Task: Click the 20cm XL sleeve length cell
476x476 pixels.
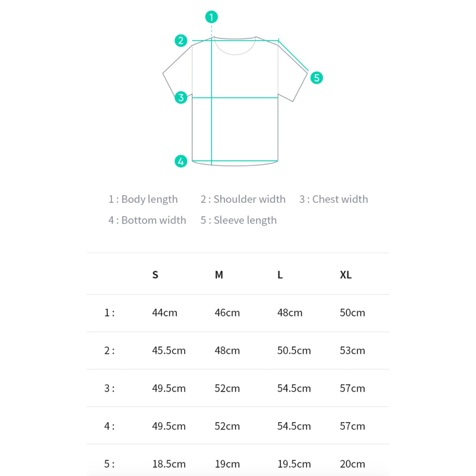Action: coord(352,464)
